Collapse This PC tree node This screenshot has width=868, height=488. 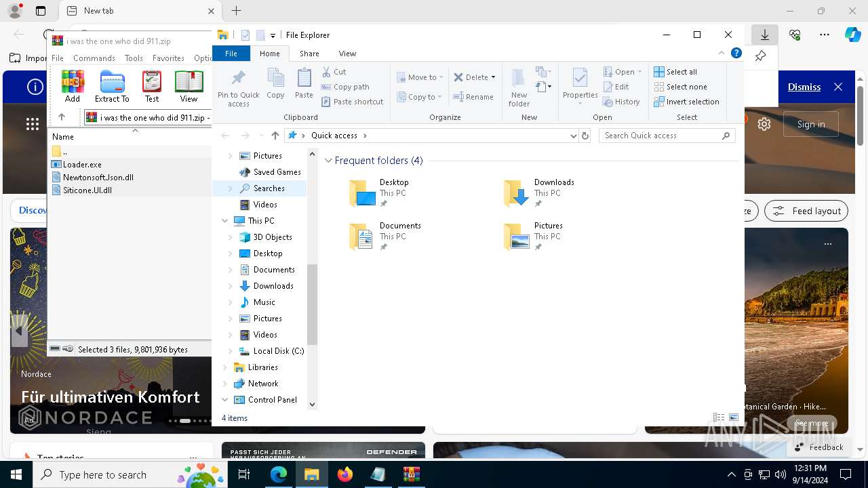click(x=224, y=221)
